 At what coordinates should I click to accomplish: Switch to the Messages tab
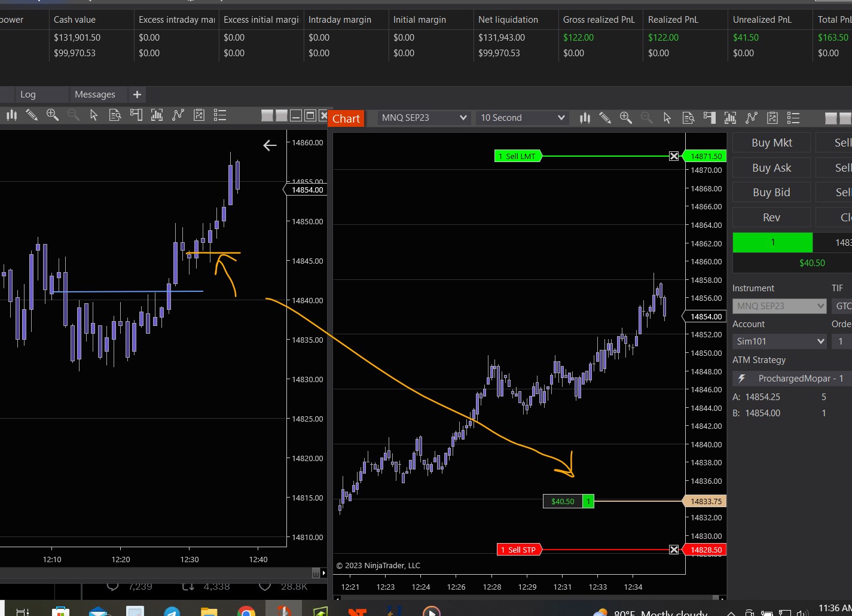(x=94, y=94)
